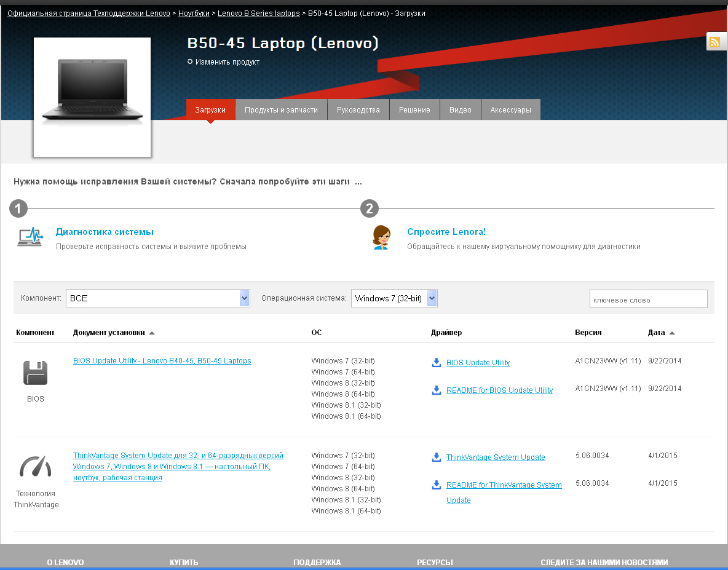This screenshot has height=570, width=728.
Task: Click the RSS feed icon
Action: click(715, 42)
